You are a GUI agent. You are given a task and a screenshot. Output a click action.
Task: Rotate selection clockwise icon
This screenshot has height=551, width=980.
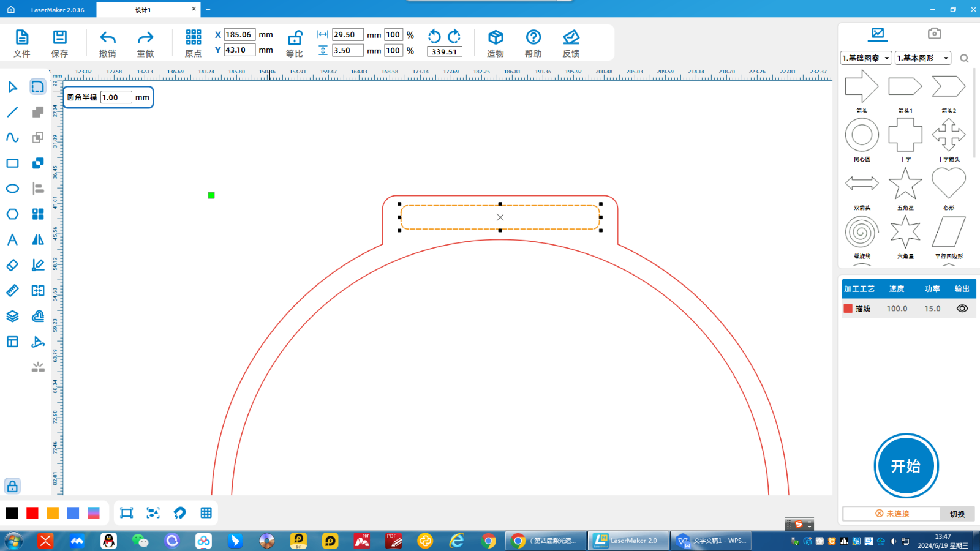tap(454, 36)
